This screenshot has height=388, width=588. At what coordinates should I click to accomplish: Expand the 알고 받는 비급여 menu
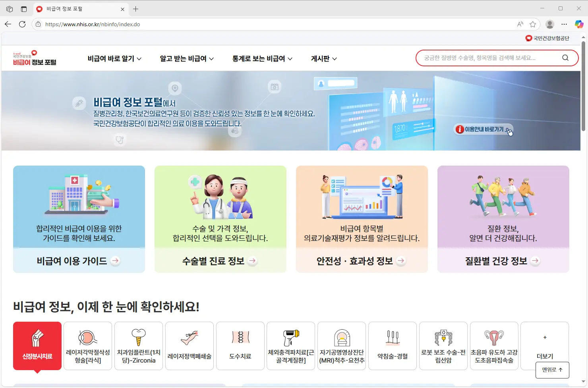coord(187,58)
